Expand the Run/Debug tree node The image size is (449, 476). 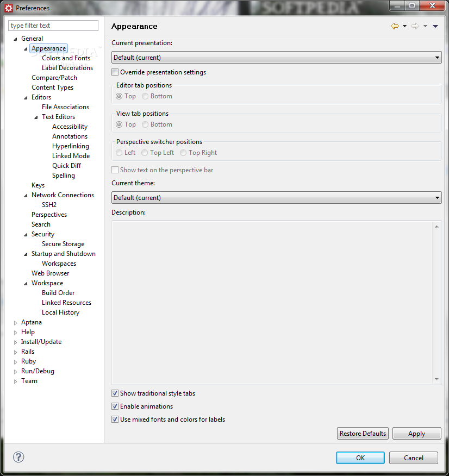pyautogui.click(x=15, y=372)
